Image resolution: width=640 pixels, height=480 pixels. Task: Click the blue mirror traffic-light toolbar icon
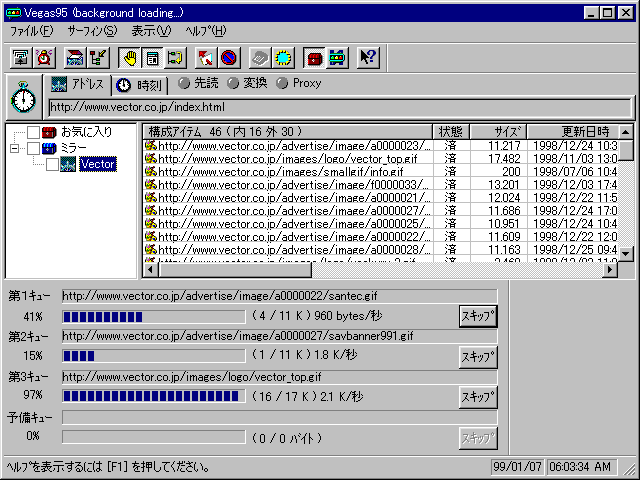(x=338, y=58)
